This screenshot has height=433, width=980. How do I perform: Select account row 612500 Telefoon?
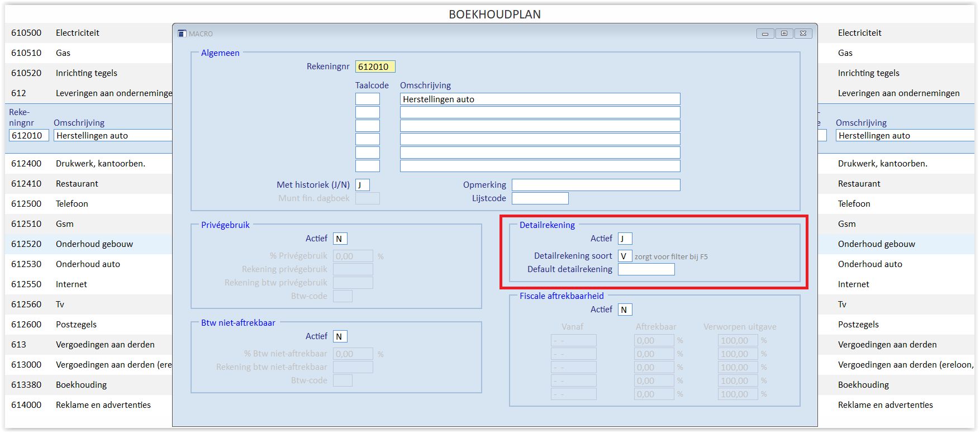89,204
